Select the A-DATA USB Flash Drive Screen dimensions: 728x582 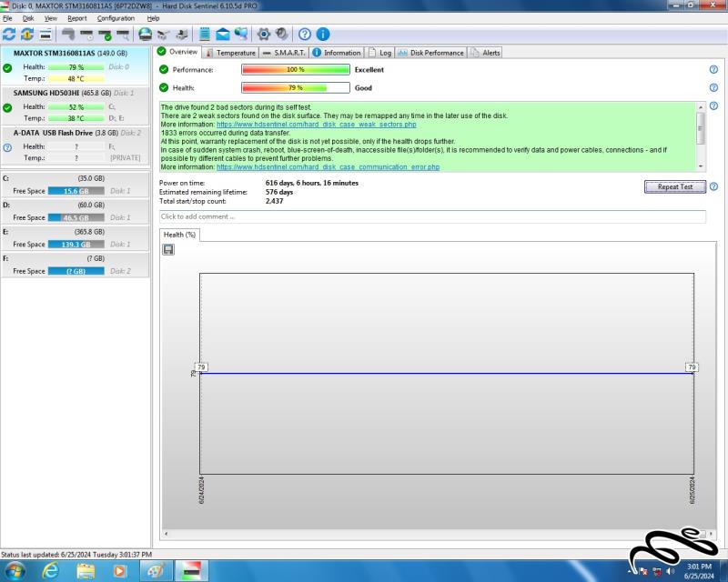click(x=76, y=145)
